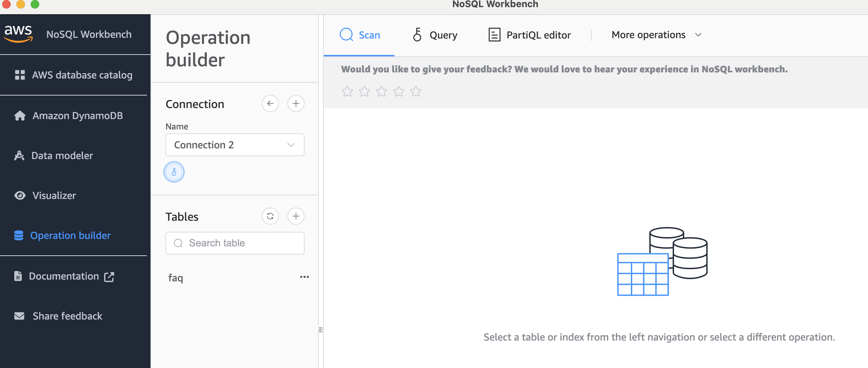Select Operation builder in the sidebar
The image size is (868, 368).
point(62,235)
